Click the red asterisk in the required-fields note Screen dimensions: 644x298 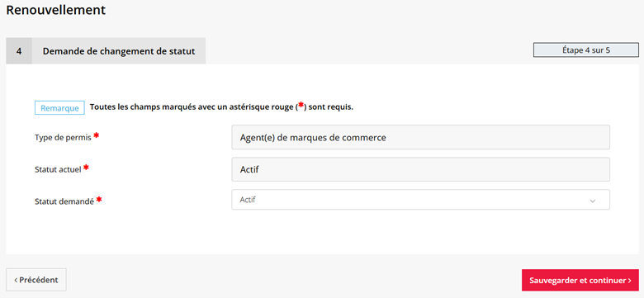(x=301, y=106)
